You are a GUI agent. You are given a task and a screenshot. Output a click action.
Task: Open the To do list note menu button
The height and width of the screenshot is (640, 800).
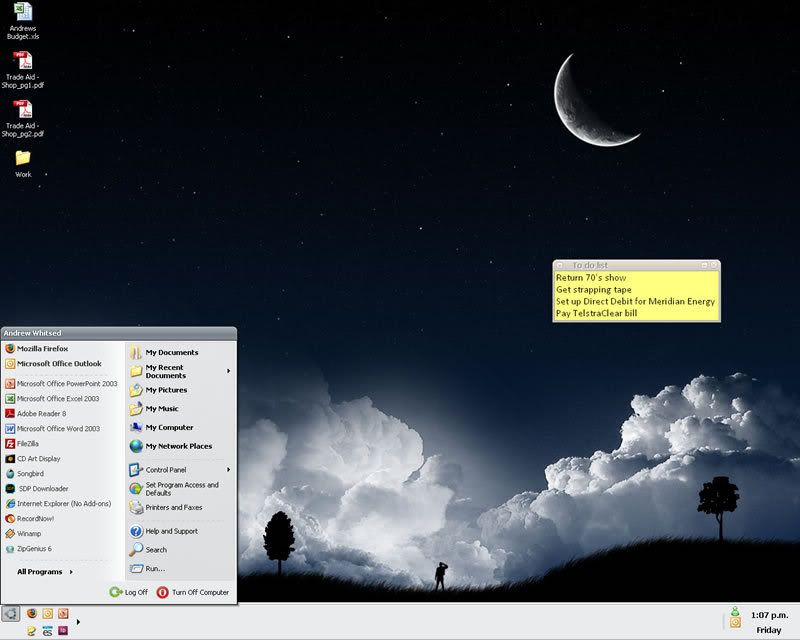(x=560, y=265)
